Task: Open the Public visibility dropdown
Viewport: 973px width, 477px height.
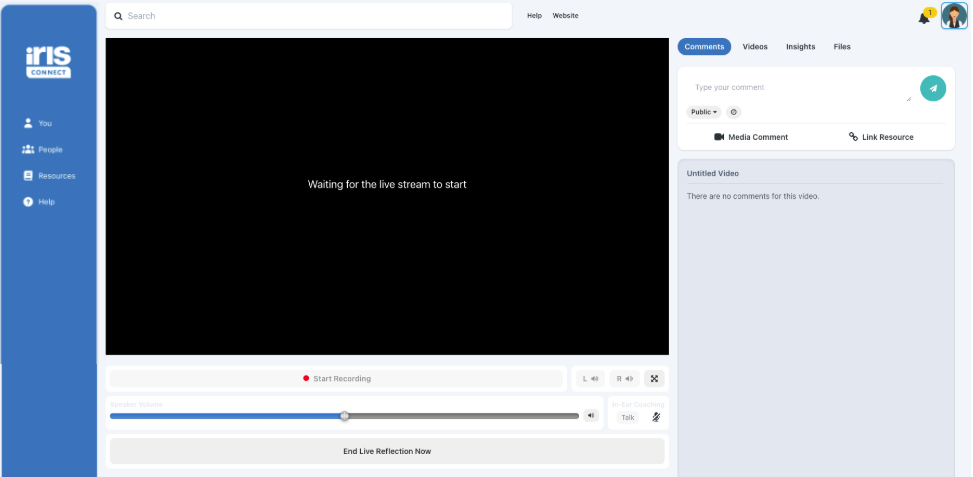Action: coord(704,112)
